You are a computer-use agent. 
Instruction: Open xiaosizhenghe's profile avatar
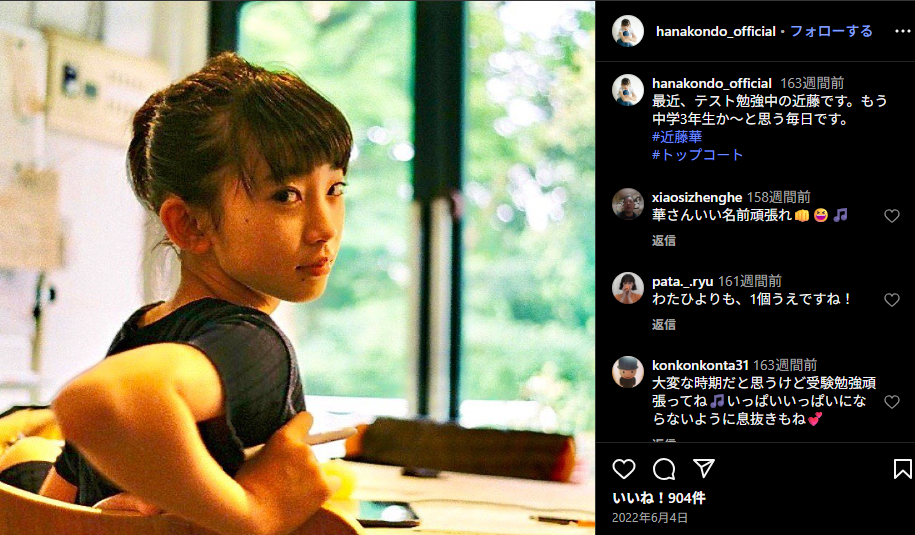click(628, 204)
